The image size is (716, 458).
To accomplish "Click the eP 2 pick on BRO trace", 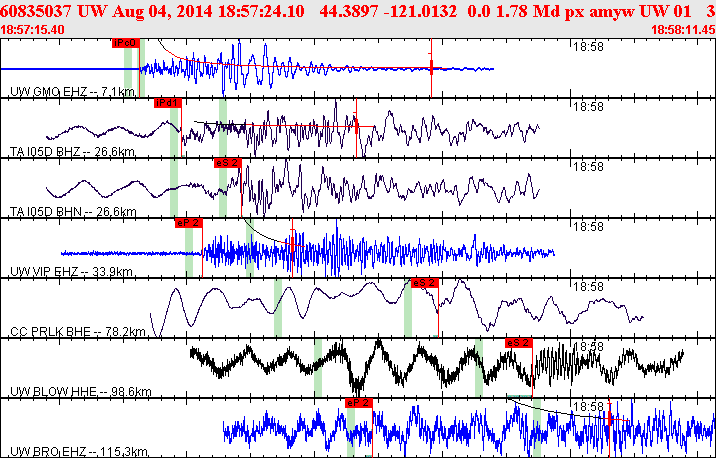I will pos(359,403).
